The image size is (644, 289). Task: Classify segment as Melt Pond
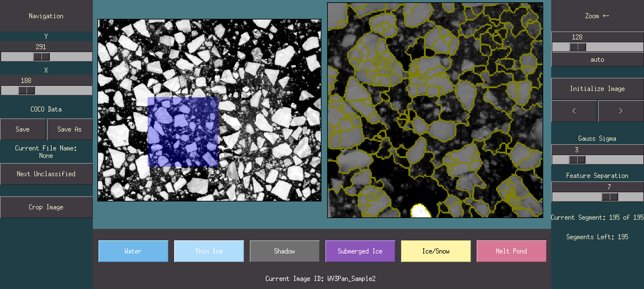coord(511,251)
